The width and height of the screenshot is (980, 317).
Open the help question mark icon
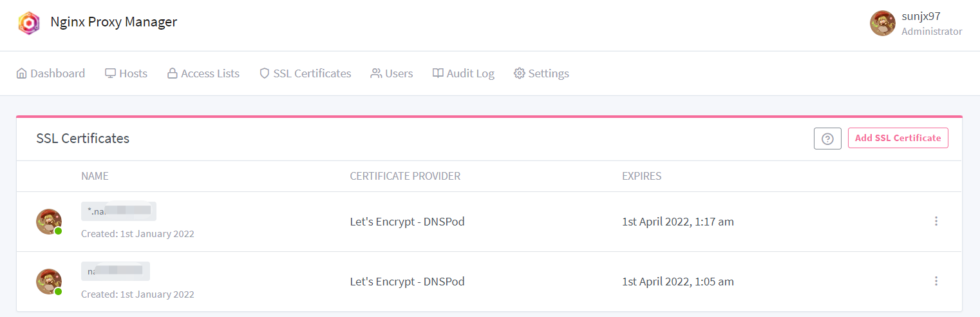tap(827, 139)
